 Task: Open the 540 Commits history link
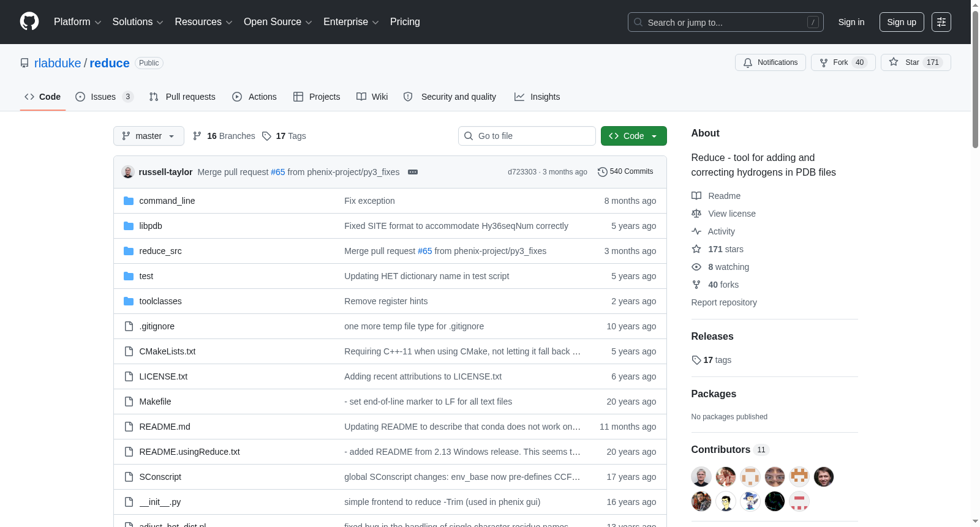pyautogui.click(x=625, y=172)
